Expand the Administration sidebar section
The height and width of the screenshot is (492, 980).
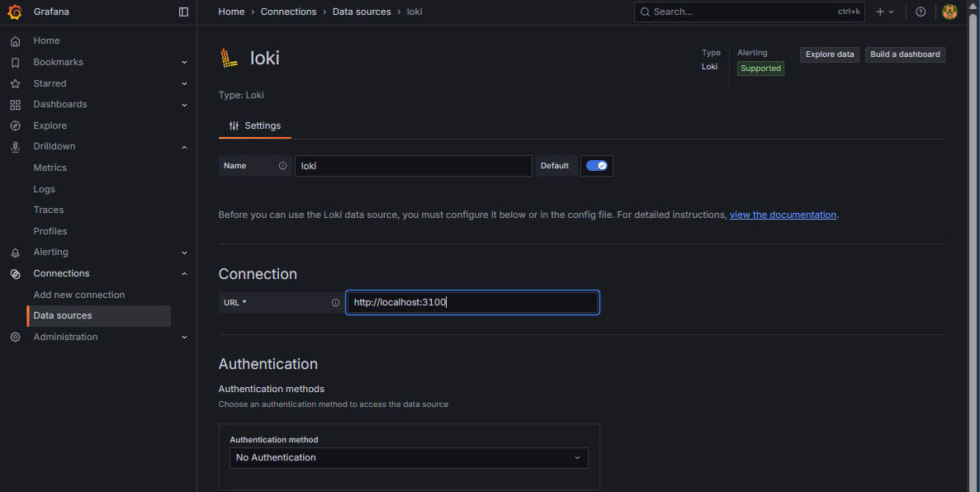click(184, 337)
